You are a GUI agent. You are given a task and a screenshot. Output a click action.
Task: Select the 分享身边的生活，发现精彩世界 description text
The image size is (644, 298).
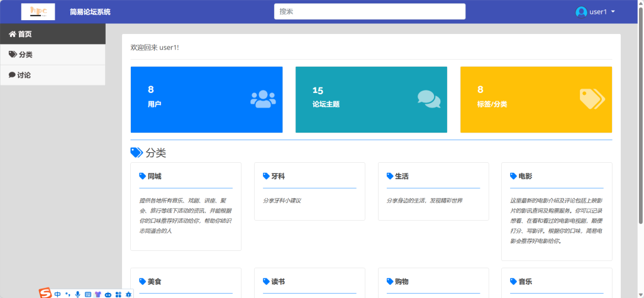tap(425, 201)
